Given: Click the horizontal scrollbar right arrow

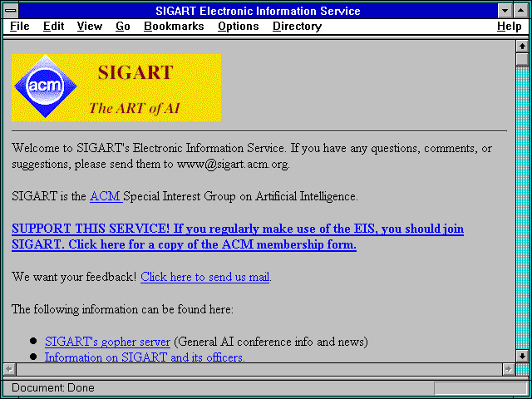Looking at the screenshot, I should [x=508, y=369].
